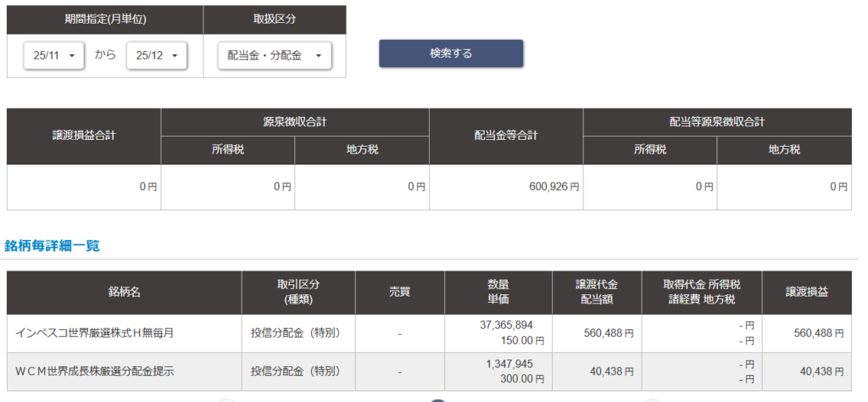
Task: Click the 取引区分(種類) column header
Action: pos(298,292)
